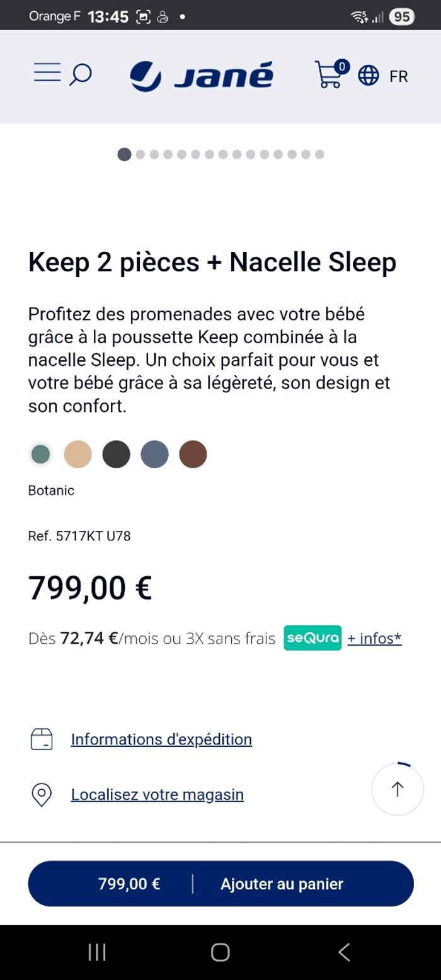Screen dimensions: 441x980
Task: Open Informations d'expédition link
Action: 161,739
